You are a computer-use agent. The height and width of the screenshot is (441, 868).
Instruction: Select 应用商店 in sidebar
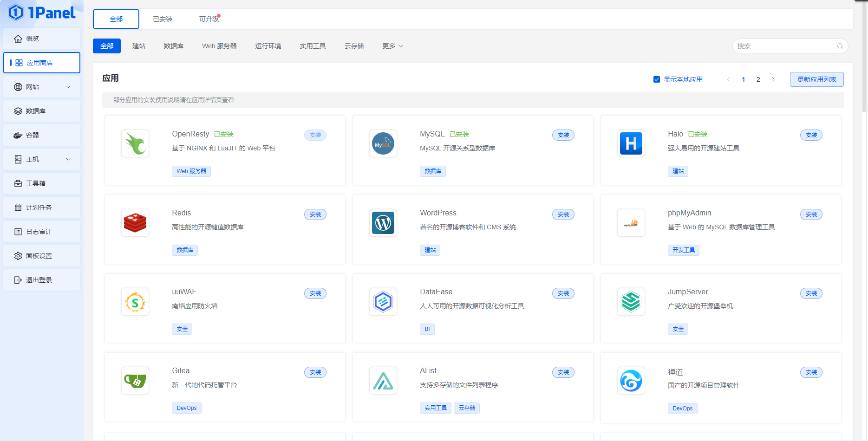42,63
